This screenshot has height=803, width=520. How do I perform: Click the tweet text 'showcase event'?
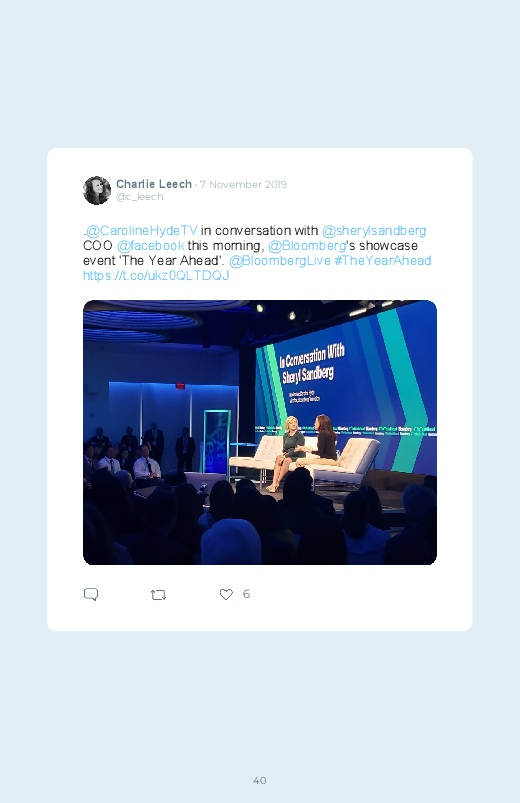tap(250, 253)
